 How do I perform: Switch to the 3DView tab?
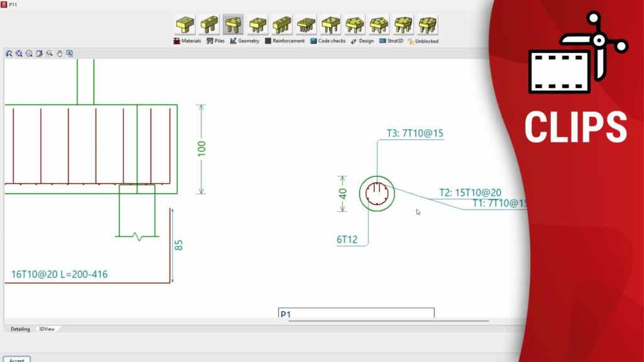tap(47, 329)
